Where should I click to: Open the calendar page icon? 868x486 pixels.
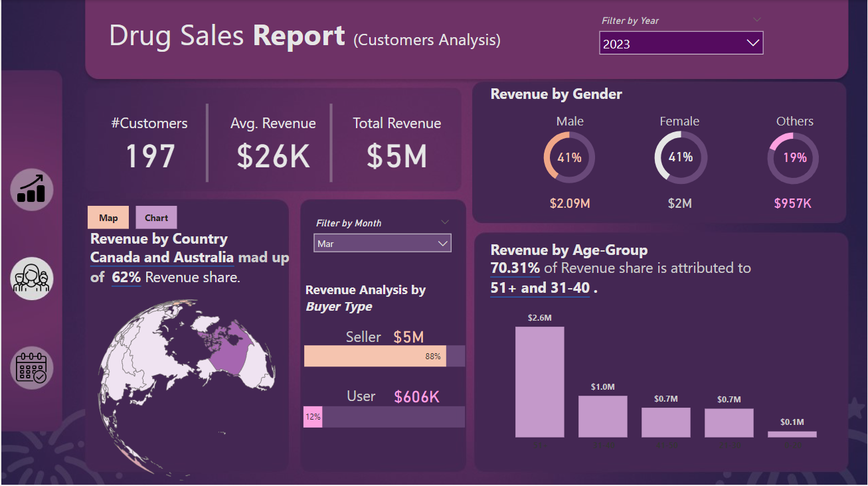coord(32,368)
